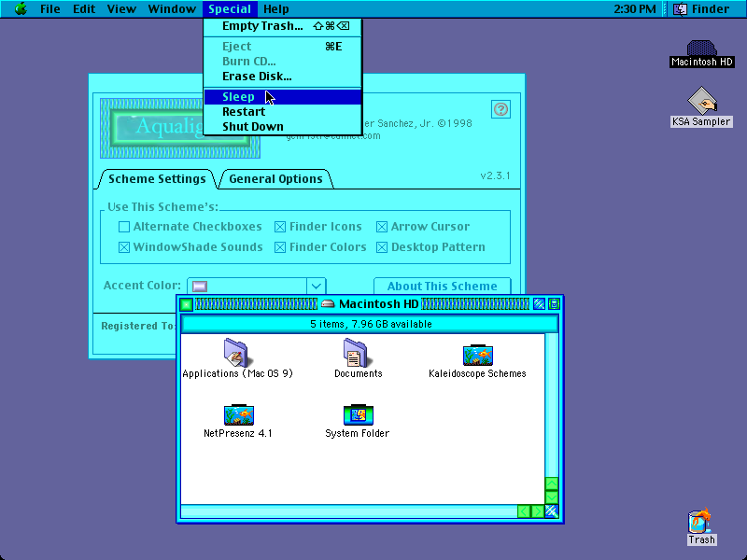Switch to the General Options tab
The height and width of the screenshot is (560, 747).
click(275, 179)
